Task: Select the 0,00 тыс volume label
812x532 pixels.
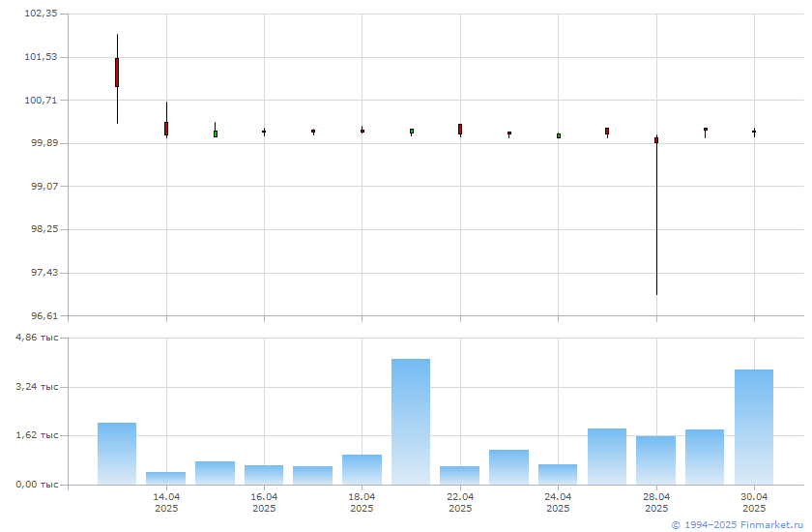Action: (x=37, y=485)
